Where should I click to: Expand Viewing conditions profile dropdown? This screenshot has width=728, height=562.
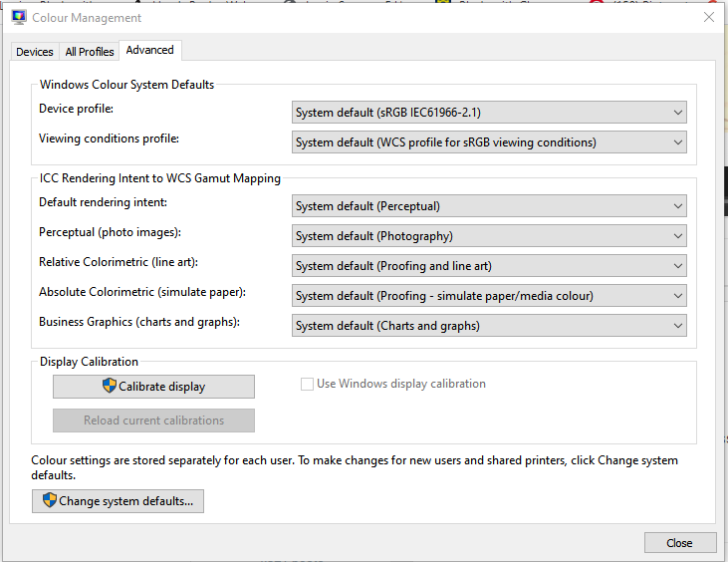pos(489,142)
